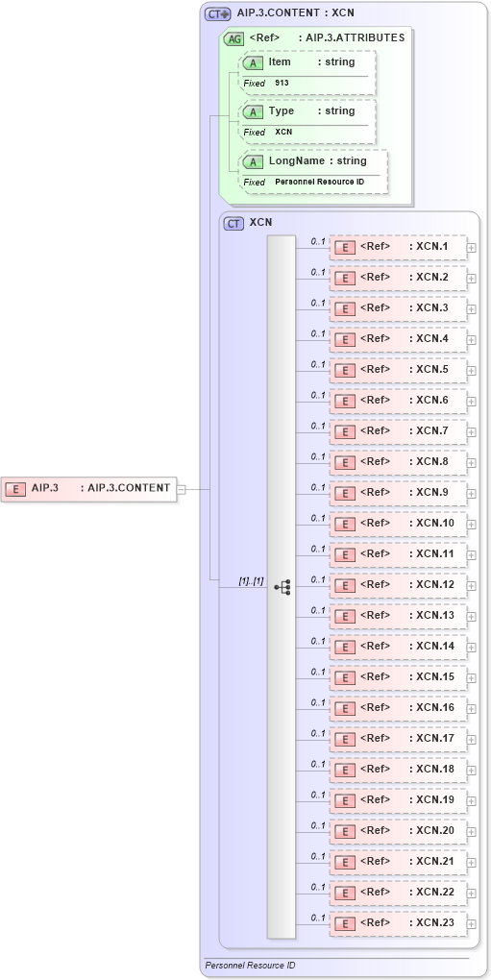Click the E icon of XCN.19
The height and width of the screenshot is (980, 491).
tap(346, 800)
